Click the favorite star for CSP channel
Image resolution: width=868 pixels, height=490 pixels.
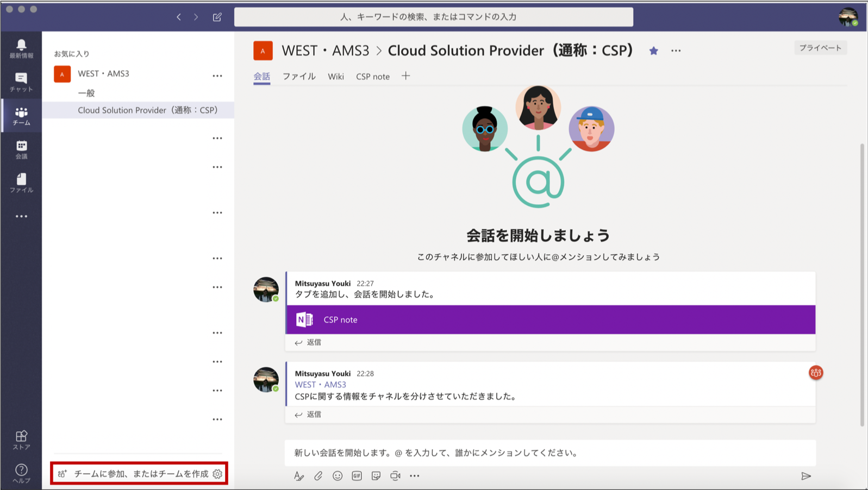tap(653, 51)
